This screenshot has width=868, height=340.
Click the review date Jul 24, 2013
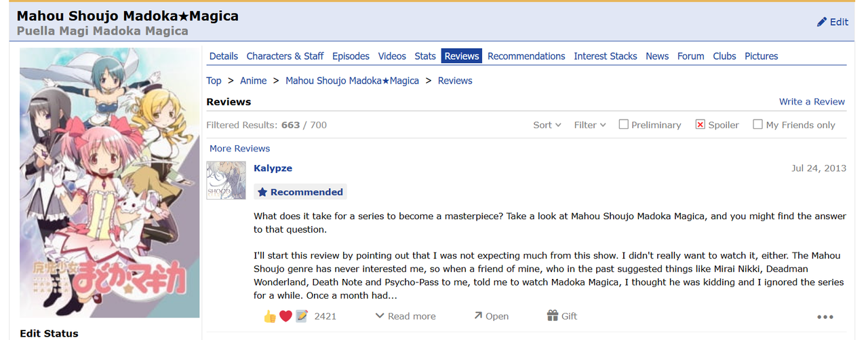(x=818, y=168)
